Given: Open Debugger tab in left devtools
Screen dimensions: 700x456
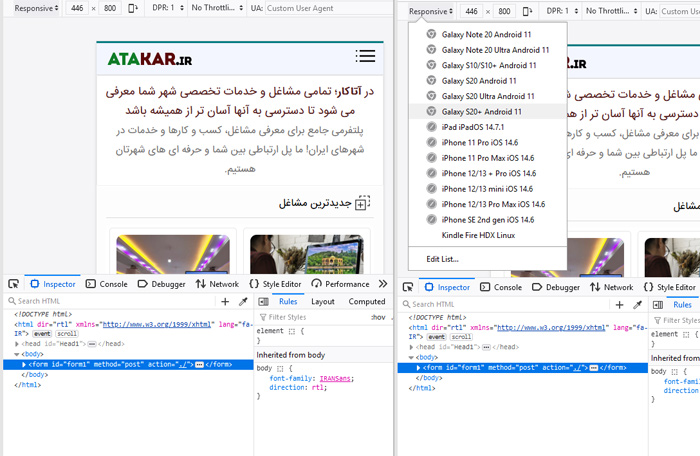Looking at the screenshot, I should pyautogui.click(x=162, y=284).
